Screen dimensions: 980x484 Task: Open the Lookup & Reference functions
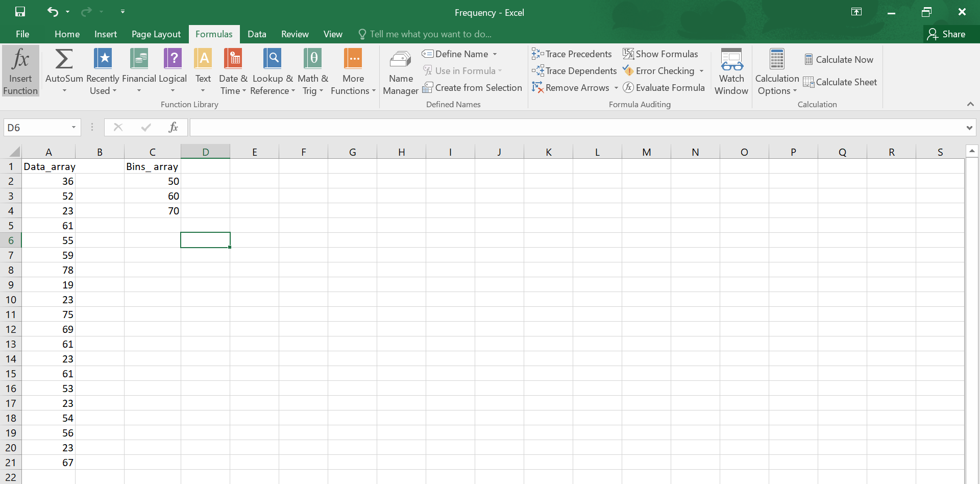click(x=272, y=71)
